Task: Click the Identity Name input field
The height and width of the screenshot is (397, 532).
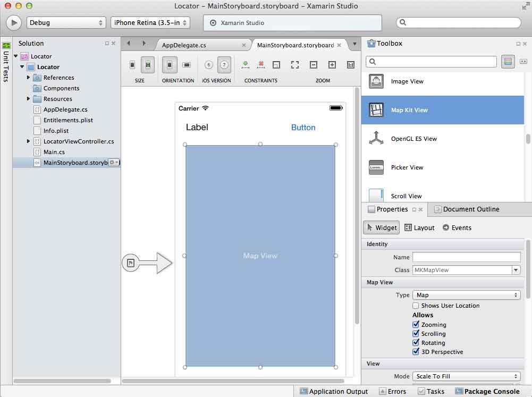Action: [467, 257]
